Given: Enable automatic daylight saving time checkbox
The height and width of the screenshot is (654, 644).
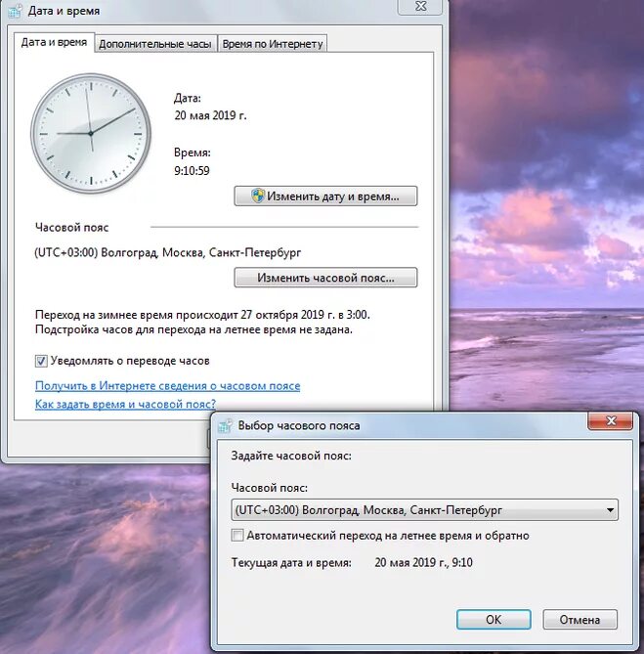Looking at the screenshot, I should (x=237, y=535).
